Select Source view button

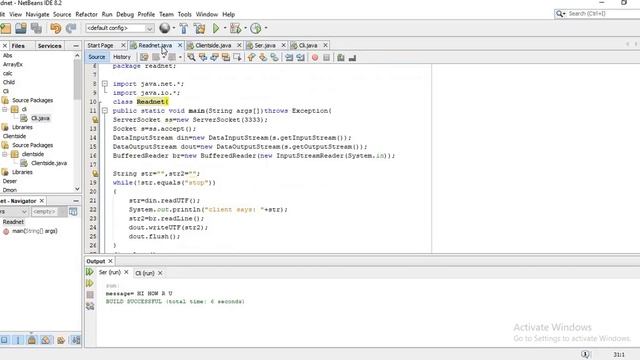tap(97, 57)
